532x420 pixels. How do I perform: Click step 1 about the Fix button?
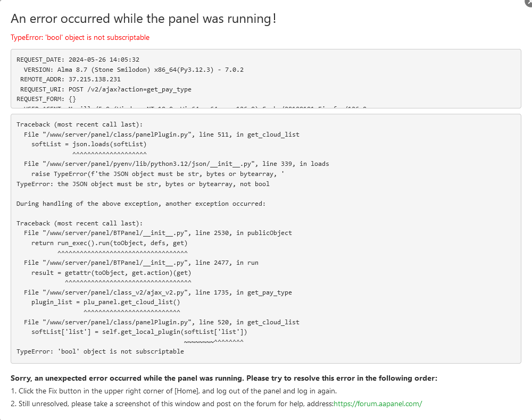pyautogui.click(x=173, y=391)
